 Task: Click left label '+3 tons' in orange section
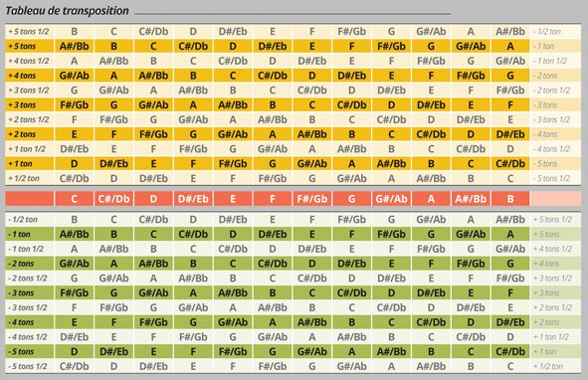tap(23, 105)
